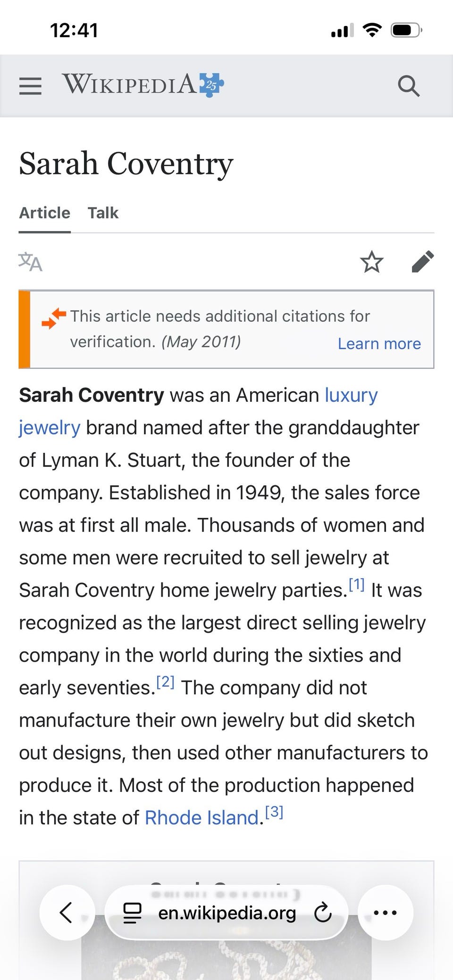The image size is (453, 980).
Task: Tap citation reference number 1
Action: [357, 586]
